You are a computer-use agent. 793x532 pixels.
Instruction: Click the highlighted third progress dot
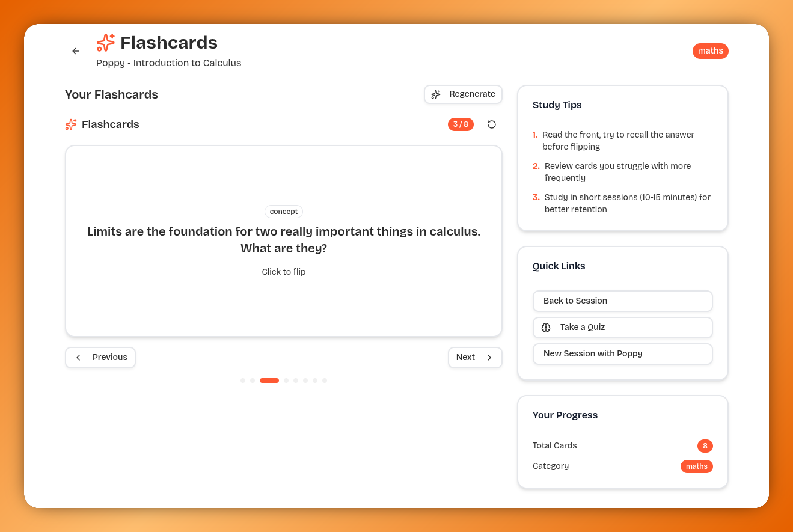point(269,381)
